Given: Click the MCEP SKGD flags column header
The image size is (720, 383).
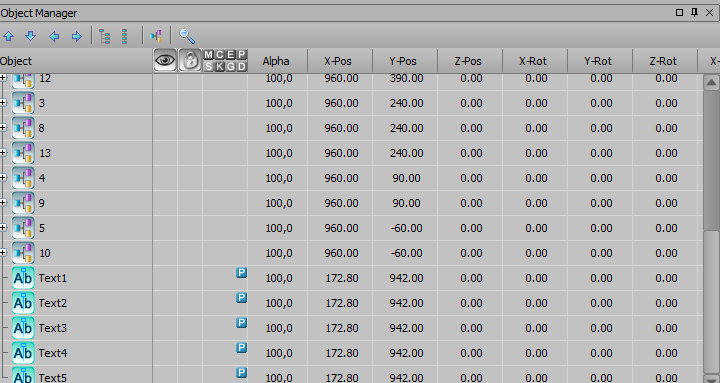Looking at the screenshot, I should pyautogui.click(x=225, y=61).
